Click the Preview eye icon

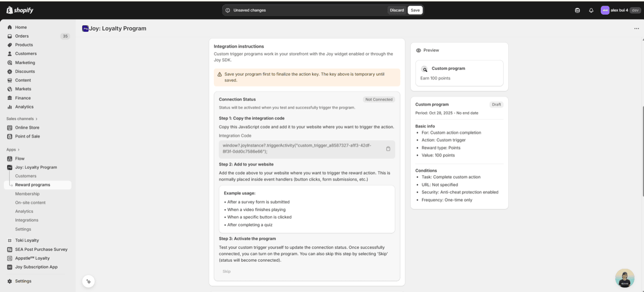419,50
